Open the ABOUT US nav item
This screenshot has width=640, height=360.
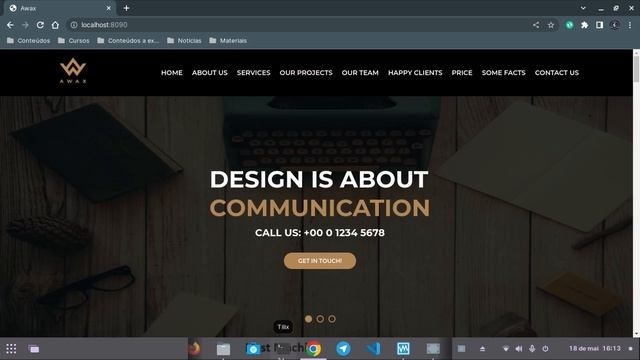click(210, 73)
